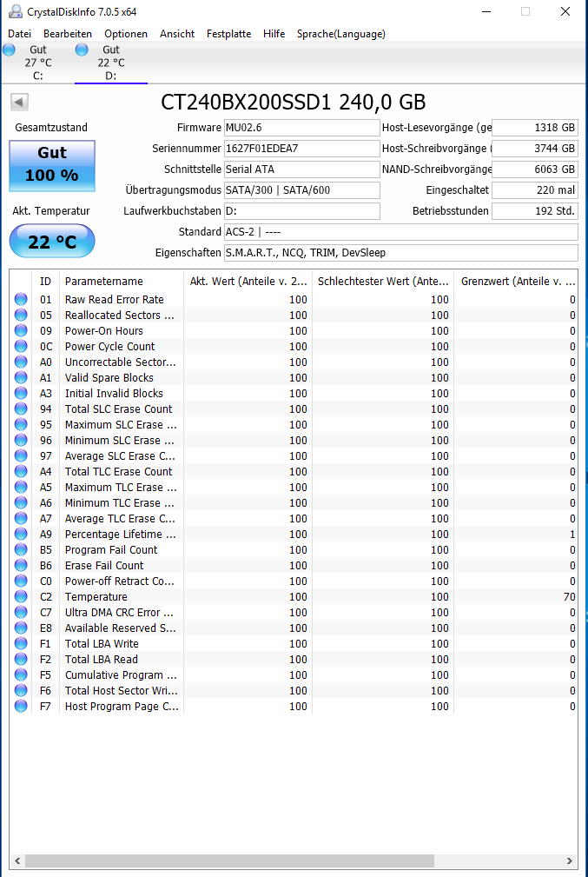
Task: Click the Eingeschaltet value 220 mal
Action: 535,190
